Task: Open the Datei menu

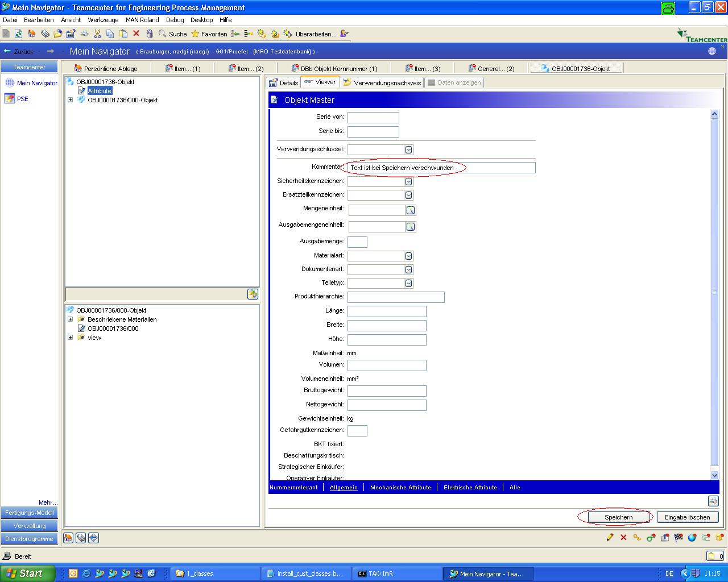Action: pos(10,20)
